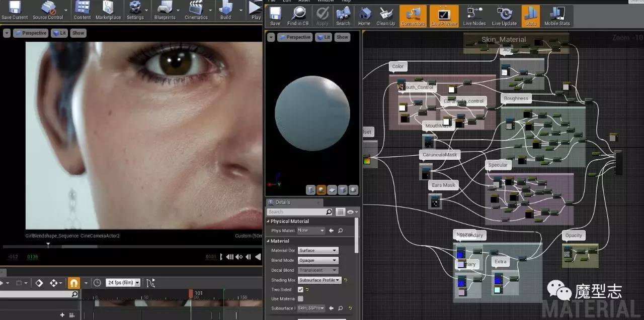Open main viewport options dropdown arrow
The width and height of the screenshot is (644, 320).
pyautogui.click(x=7, y=33)
